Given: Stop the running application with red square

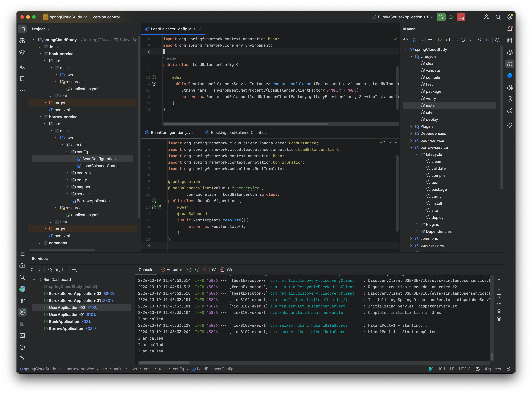Looking at the screenshot, I should tap(205, 269).
